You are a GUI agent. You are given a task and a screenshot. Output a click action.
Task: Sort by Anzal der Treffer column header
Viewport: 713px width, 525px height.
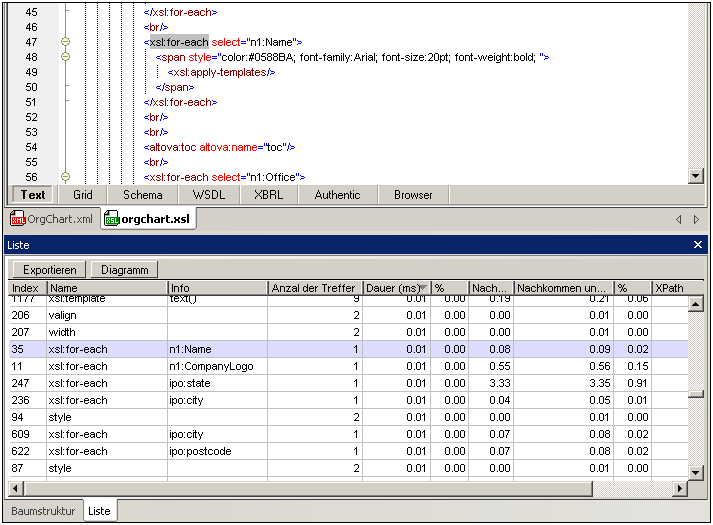(315, 288)
